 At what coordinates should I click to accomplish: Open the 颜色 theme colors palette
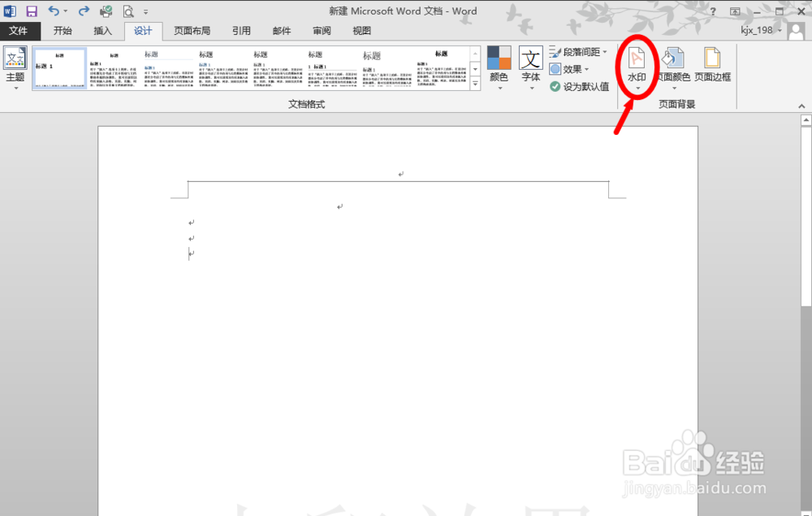(x=499, y=69)
